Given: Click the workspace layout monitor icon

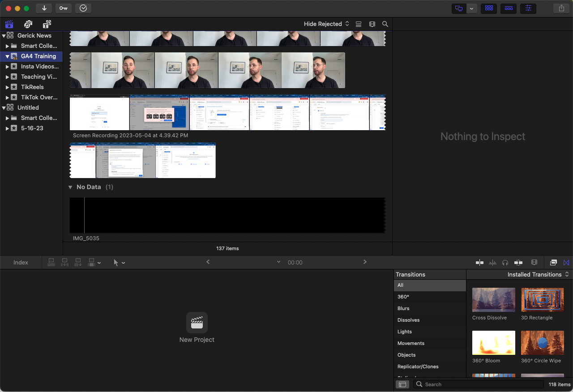Looking at the screenshot, I should 459,9.
